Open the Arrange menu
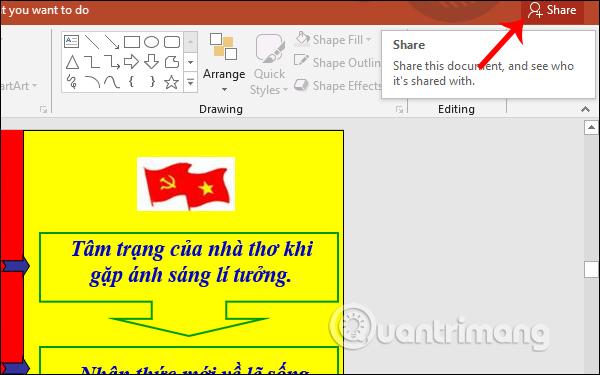Image resolution: width=600 pixels, height=375 pixels. tap(224, 63)
